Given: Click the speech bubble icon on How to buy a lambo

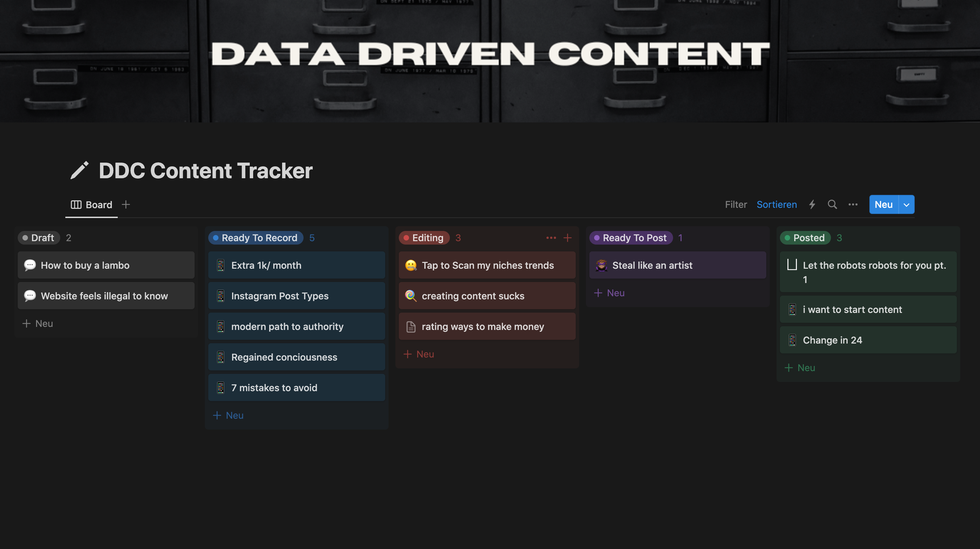Looking at the screenshot, I should [30, 265].
